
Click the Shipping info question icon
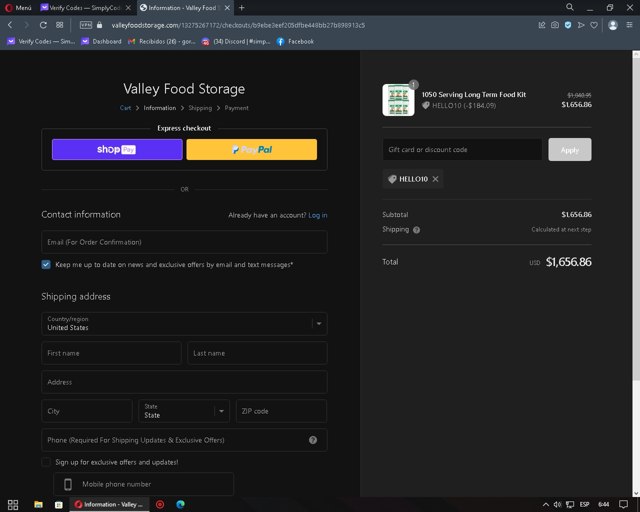pyautogui.click(x=416, y=230)
